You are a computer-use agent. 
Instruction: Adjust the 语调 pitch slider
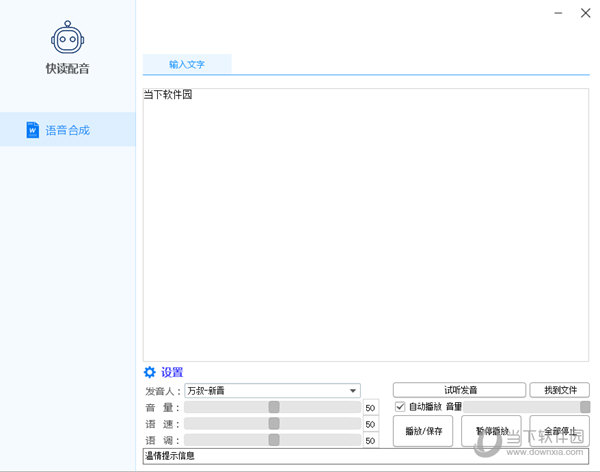[x=272, y=440]
